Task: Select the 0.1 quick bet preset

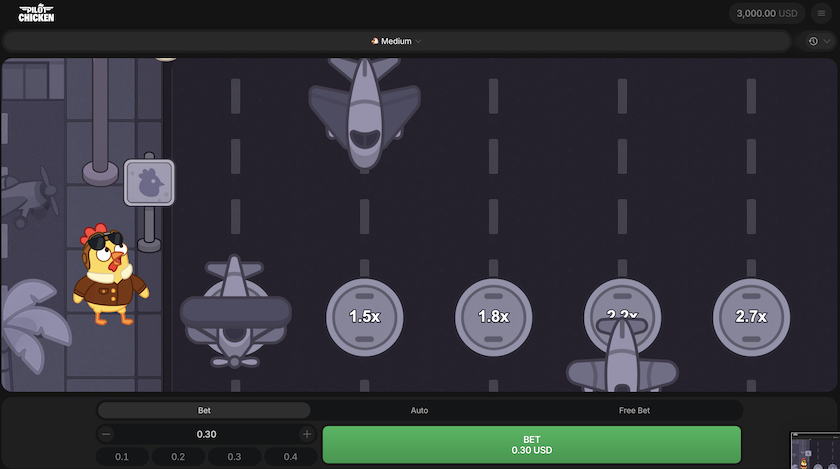Action: [x=122, y=457]
